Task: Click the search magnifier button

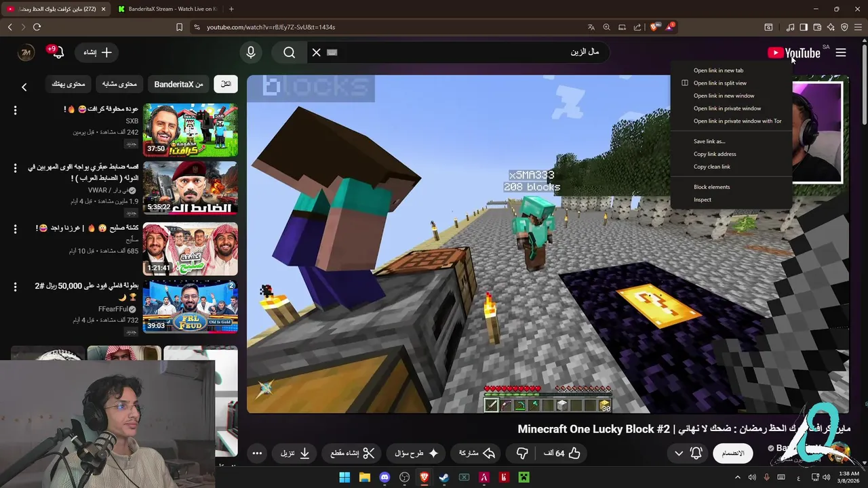Action: point(290,52)
